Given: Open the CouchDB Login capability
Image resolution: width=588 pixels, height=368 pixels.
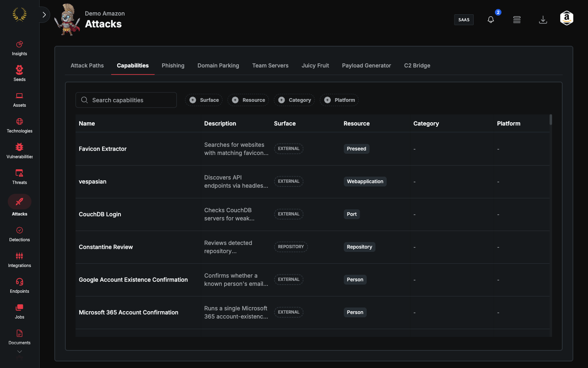Looking at the screenshot, I should pyautogui.click(x=100, y=214).
